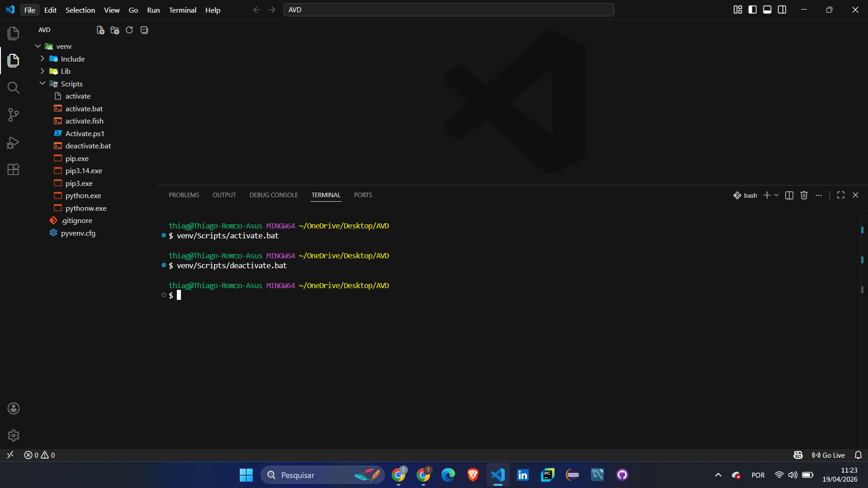Open the activate.bat file
The height and width of the screenshot is (488, 868).
(84, 109)
